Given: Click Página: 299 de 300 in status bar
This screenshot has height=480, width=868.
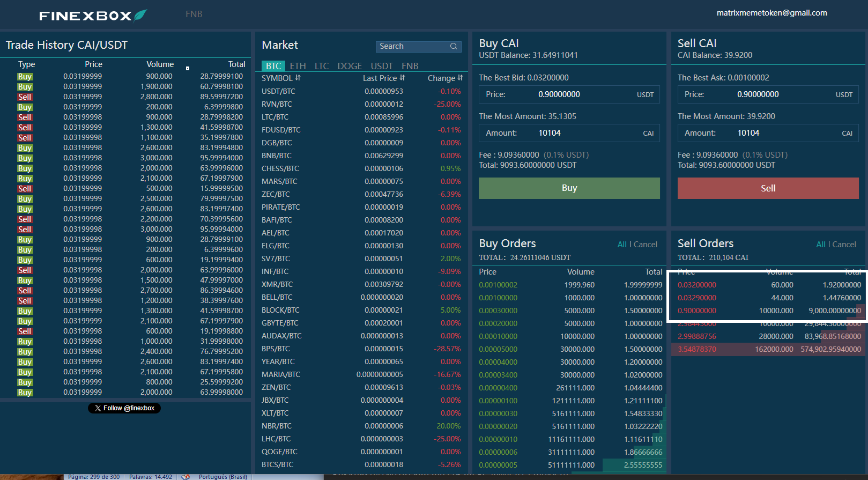Looking at the screenshot, I should tap(94, 477).
